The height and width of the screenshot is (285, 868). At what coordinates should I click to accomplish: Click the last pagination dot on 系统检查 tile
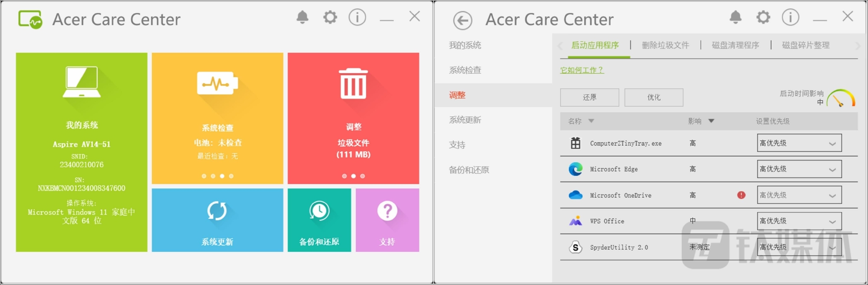pos(231,176)
